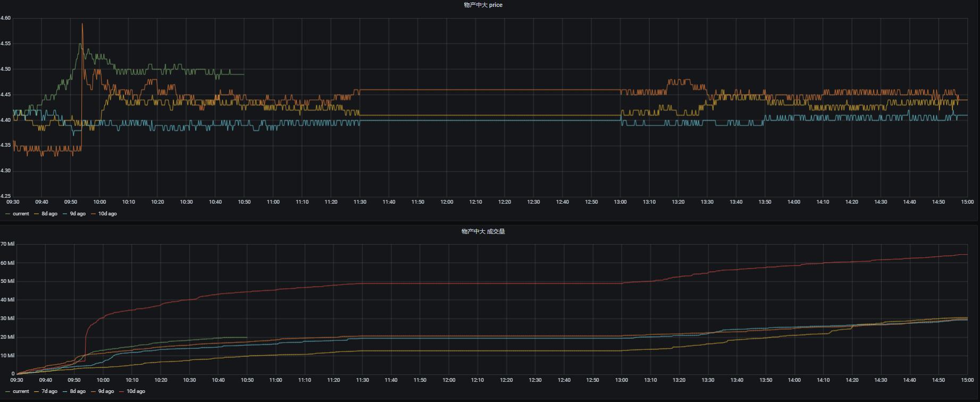Screen dimensions: 980x402
Task: Click the orange 10d ago swatch in price legend
Action: (x=93, y=214)
